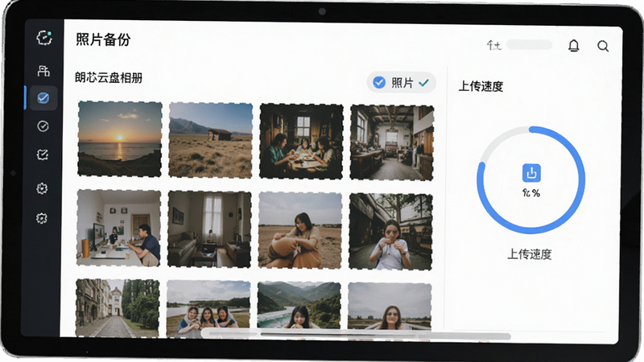Open the dim living room photo
The height and width of the screenshot is (362, 644).
click(x=209, y=229)
